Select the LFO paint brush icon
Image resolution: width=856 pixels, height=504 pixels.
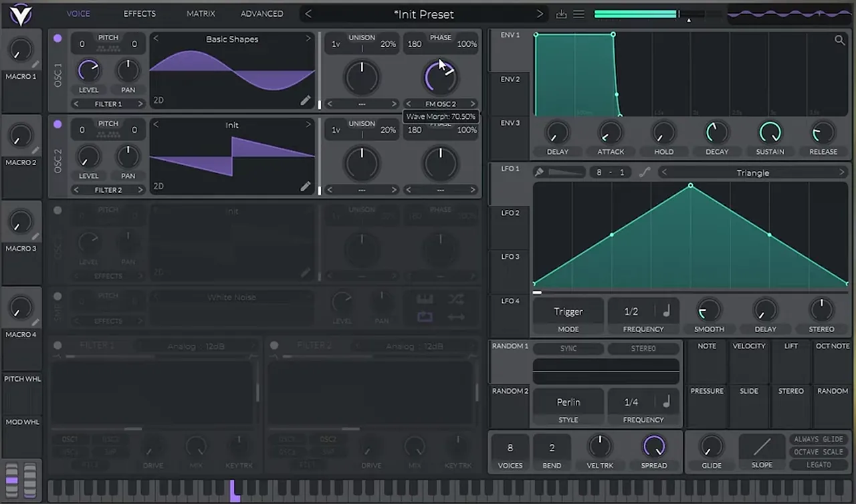[539, 172]
